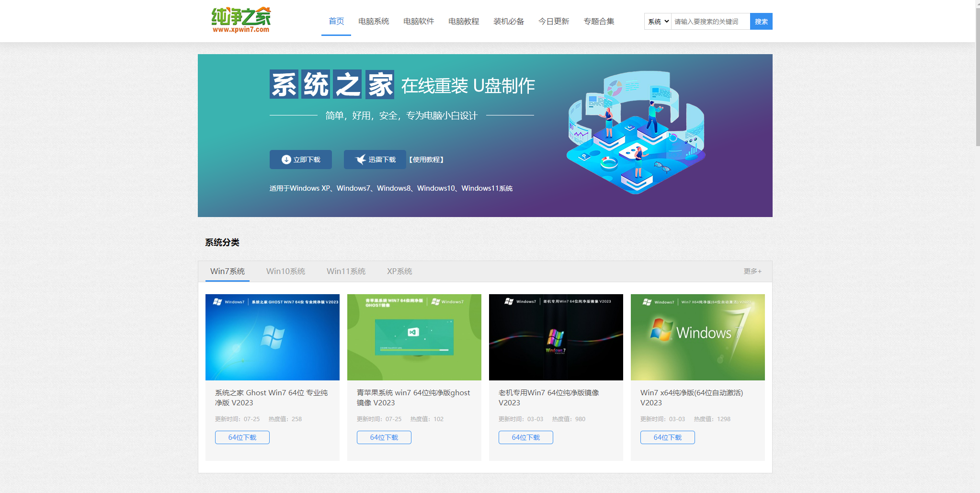Click the 热度值: 258 text
Screen dimensions: 980x493
285,419
